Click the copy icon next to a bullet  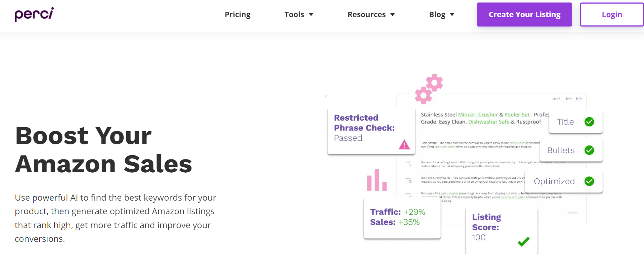[410, 166]
